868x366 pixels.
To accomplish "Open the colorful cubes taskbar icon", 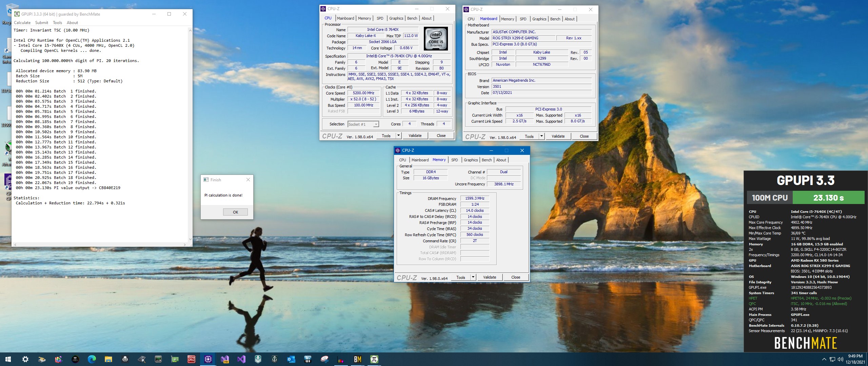I will 58,359.
